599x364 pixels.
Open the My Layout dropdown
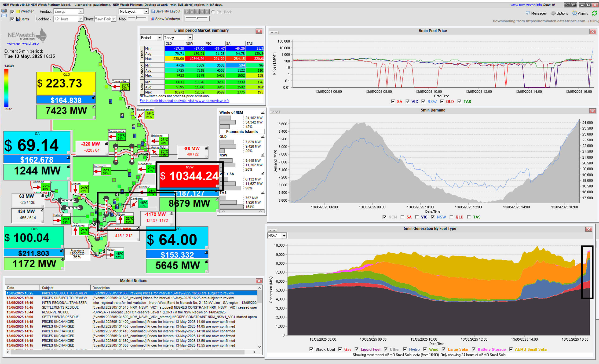point(134,11)
